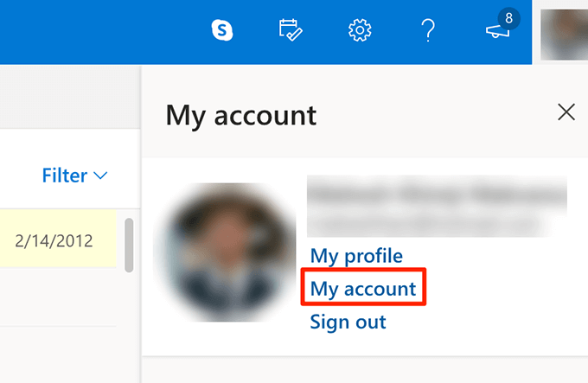This screenshot has height=383, width=588.
Task: Close the My account panel
Action: point(566,112)
